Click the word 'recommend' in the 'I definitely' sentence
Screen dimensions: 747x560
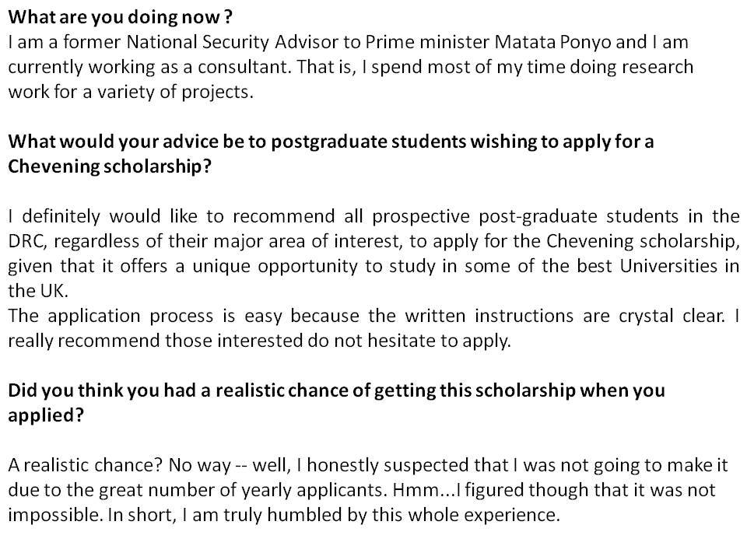point(283,217)
